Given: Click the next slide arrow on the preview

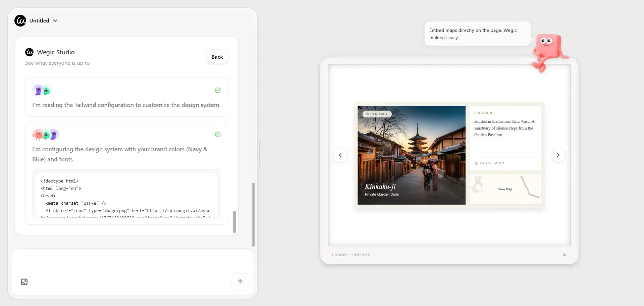Looking at the screenshot, I should pyautogui.click(x=558, y=155).
